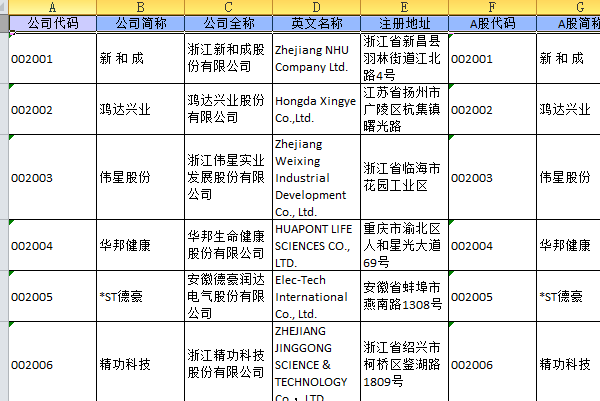Select cell 鸿达兴业股份有限公司
The height and width of the screenshot is (401, 600).
point(228,109)
